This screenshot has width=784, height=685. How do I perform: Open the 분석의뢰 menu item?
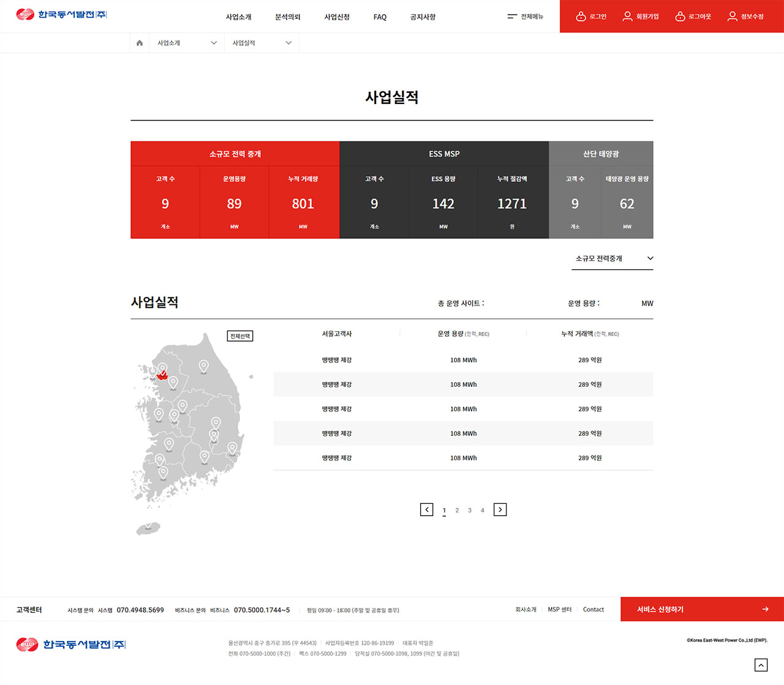[287, 17]
